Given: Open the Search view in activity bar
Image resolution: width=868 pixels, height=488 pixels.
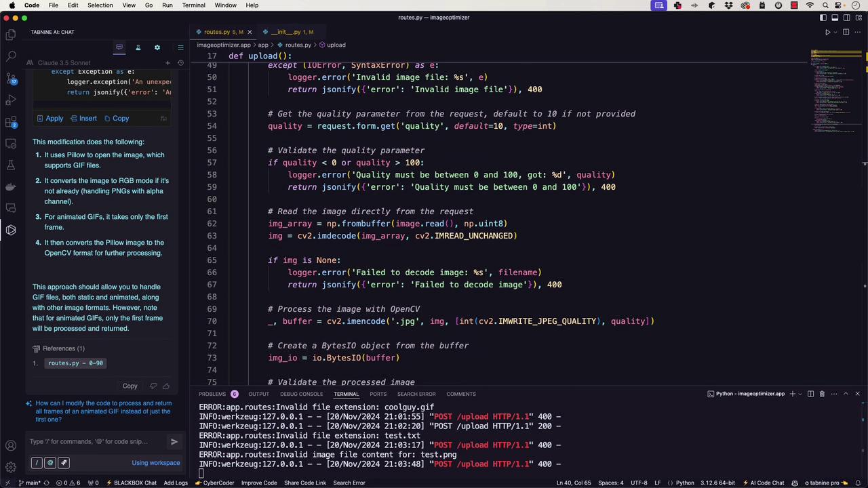Looking at the screenshot, I should (x=11, y=56).
